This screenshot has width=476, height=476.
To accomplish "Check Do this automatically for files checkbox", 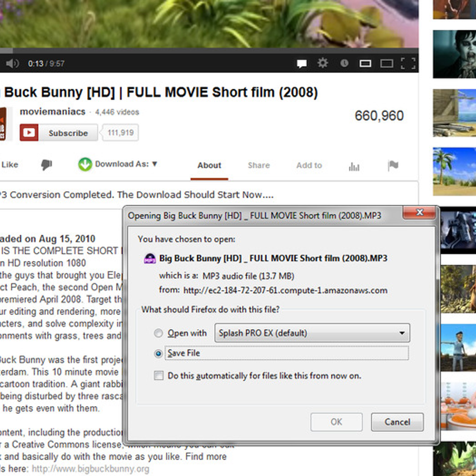I will click(x=159, y=375).
